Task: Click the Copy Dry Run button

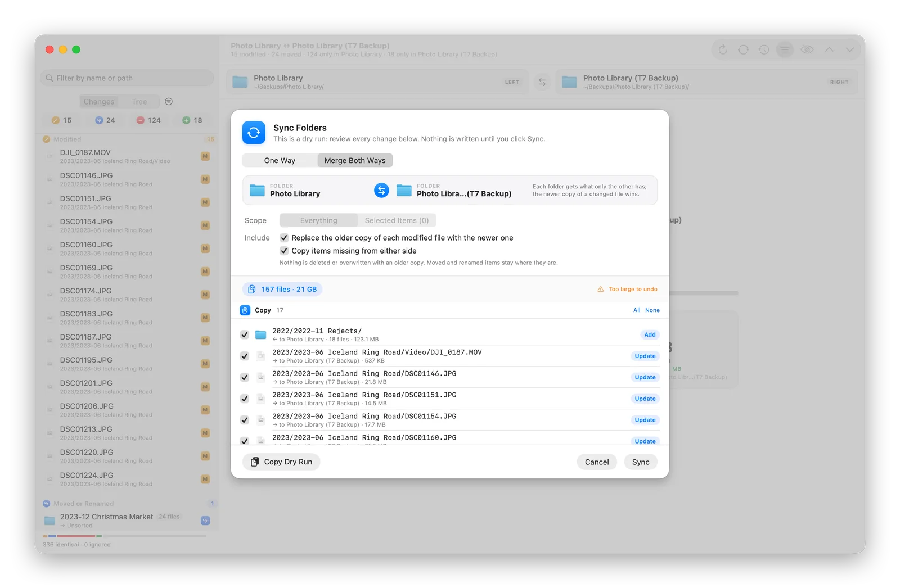Action: [x=281, y=462]
